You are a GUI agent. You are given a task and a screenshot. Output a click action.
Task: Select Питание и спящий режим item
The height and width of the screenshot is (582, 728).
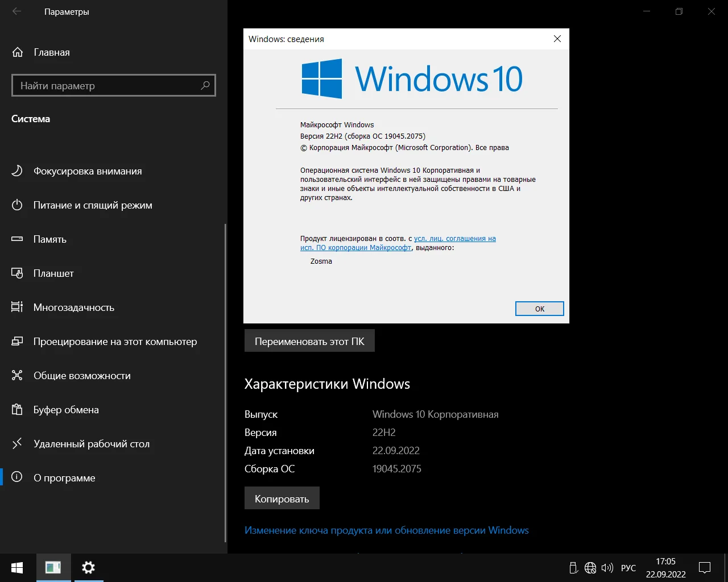coord(113,205)
